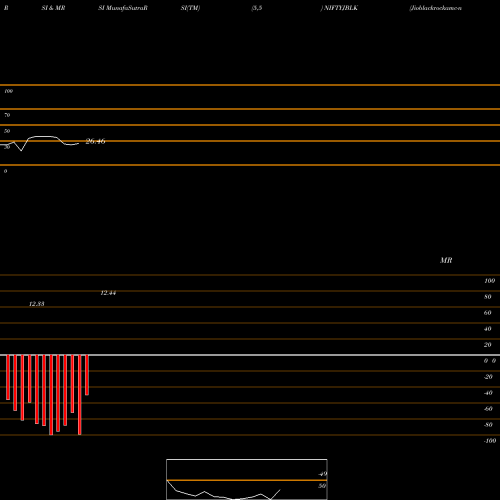Click the -40 label on the MR scale
Image resolution: width=500 pixels, height=500 pixels.
488,393
